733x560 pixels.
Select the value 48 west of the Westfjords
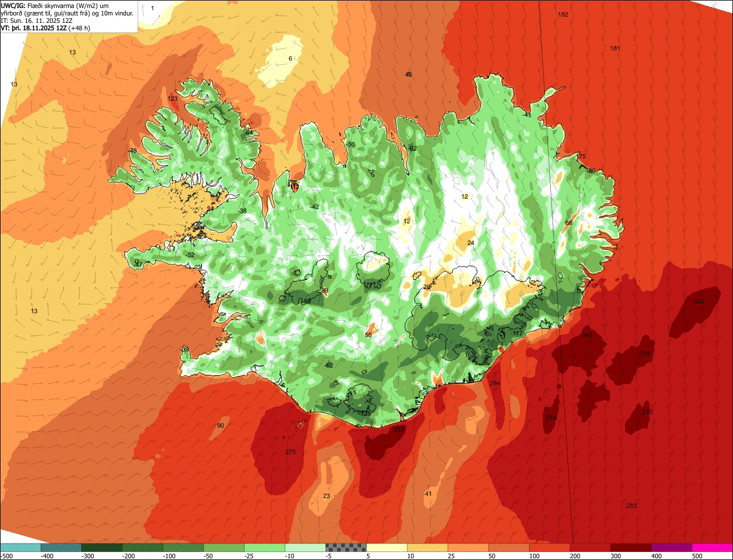[x=133, y=151]
